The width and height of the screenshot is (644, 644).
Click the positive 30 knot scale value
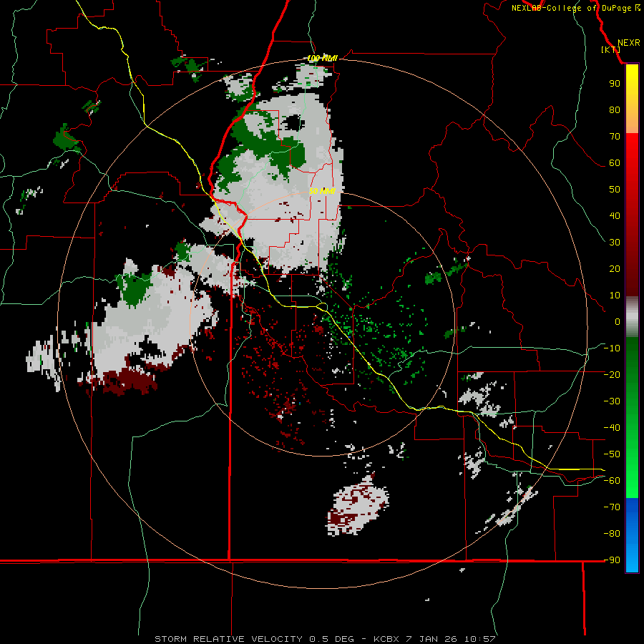click(615, 243)
